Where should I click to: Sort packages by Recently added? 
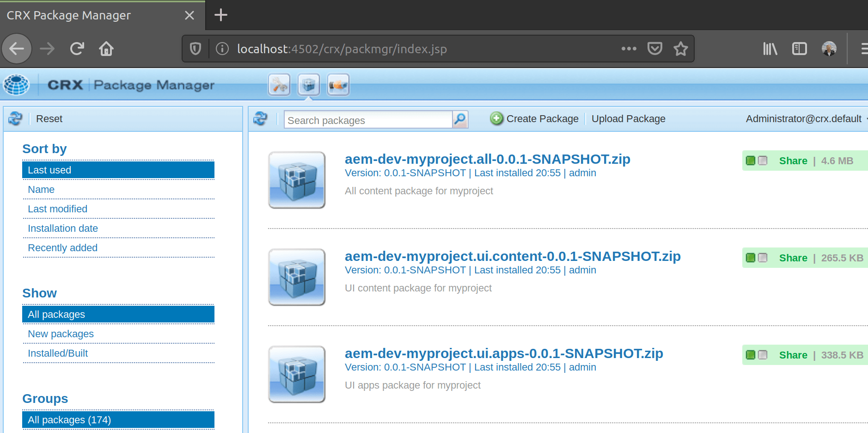click(x=118, y=247)
